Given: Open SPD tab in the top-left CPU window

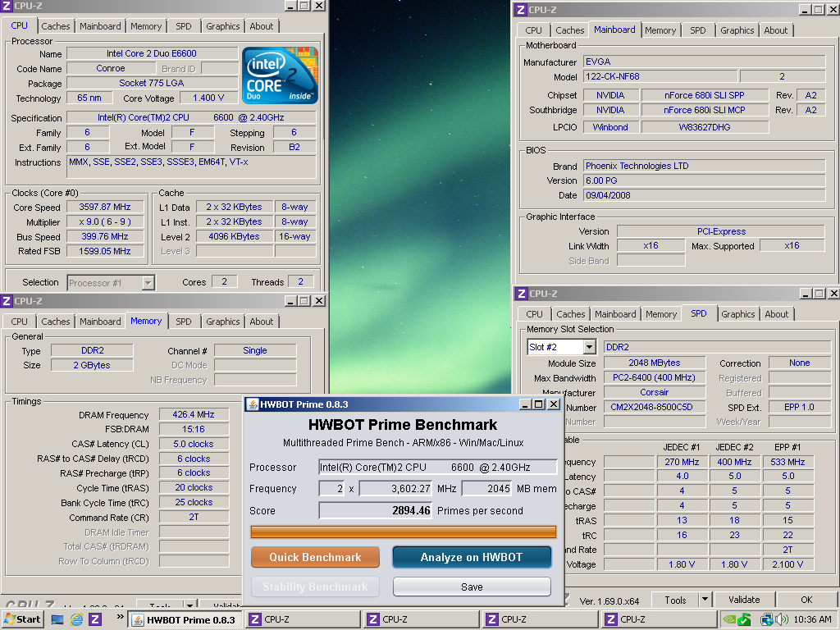Looking at the screenshot, I should (x=183, y=26).
